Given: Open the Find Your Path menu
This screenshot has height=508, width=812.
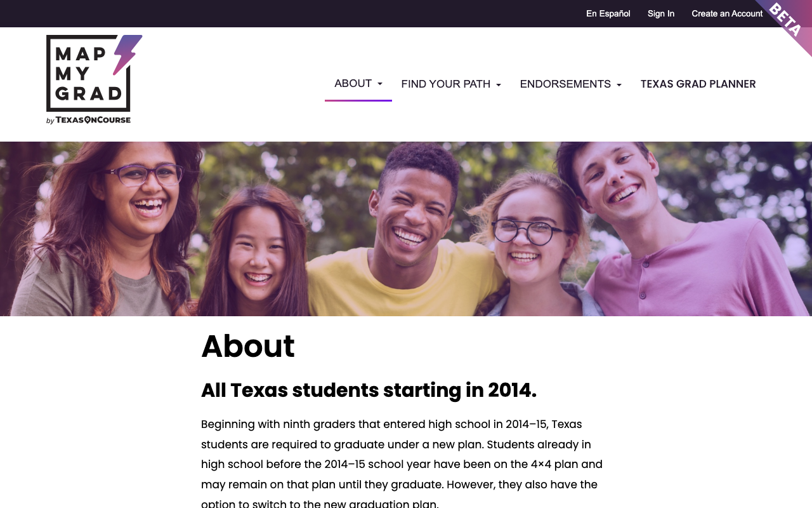Looking at the screenshot, I should point(451,84).
